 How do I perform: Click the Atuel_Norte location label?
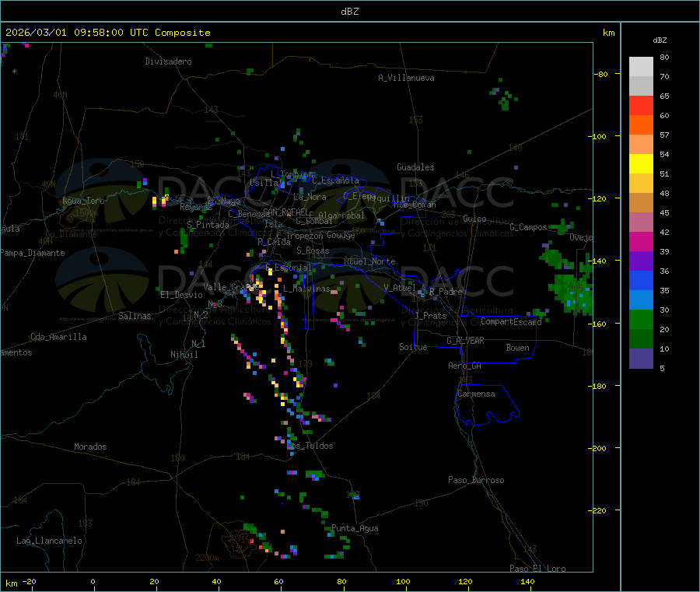369,261
